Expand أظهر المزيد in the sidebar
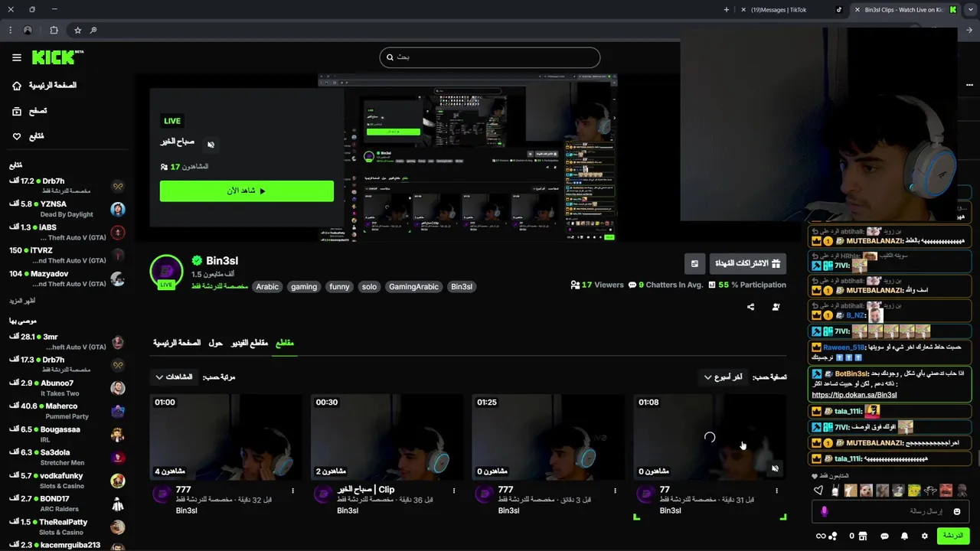This screenshot has height=551, width=980. pos(23,301)
